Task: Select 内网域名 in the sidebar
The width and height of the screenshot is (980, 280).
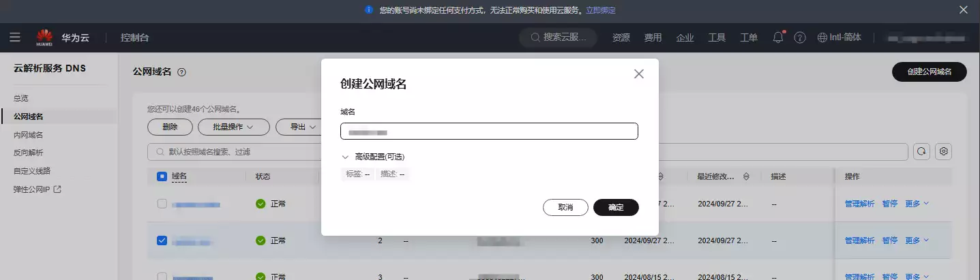Action: tap(28, 135)
